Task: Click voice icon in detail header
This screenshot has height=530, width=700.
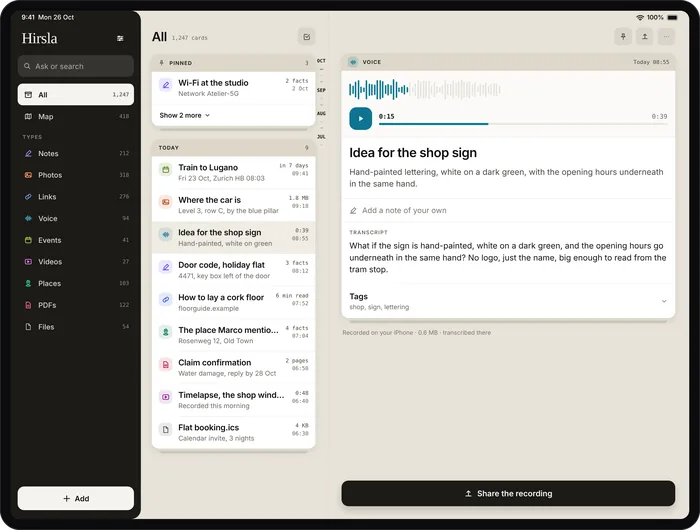Action: 353,62
